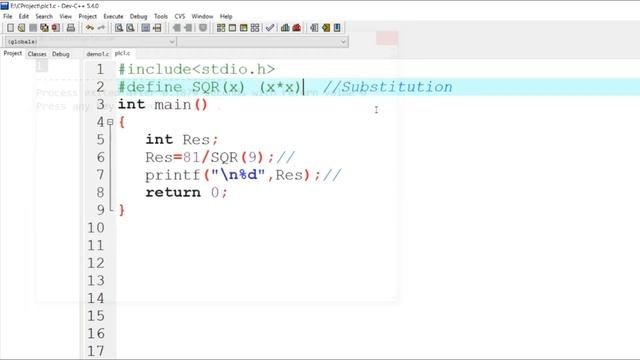Click the grayed Save toolbar icon
Viewport: 640px width, 360px height.
pos(33,28)
